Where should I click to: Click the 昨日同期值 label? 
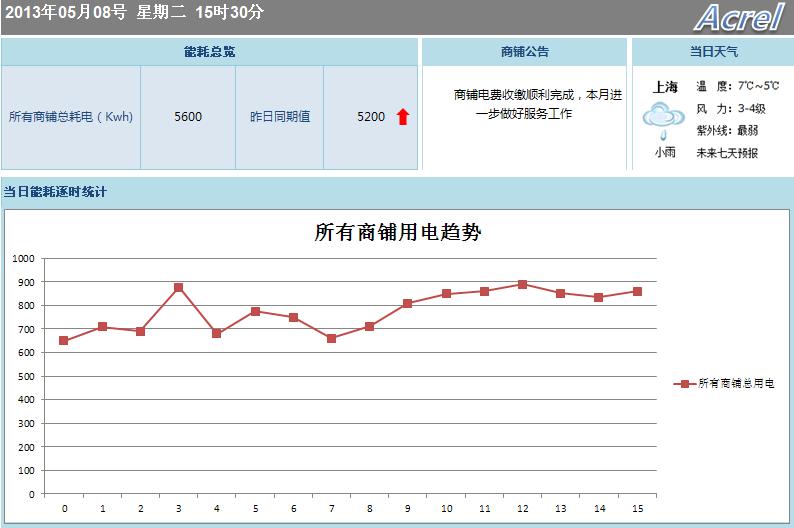[x=280, y=117]
